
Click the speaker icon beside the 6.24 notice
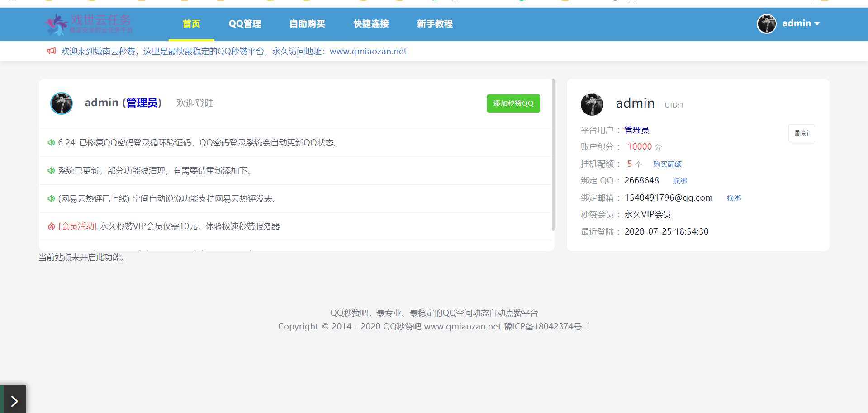coord(51,142)
